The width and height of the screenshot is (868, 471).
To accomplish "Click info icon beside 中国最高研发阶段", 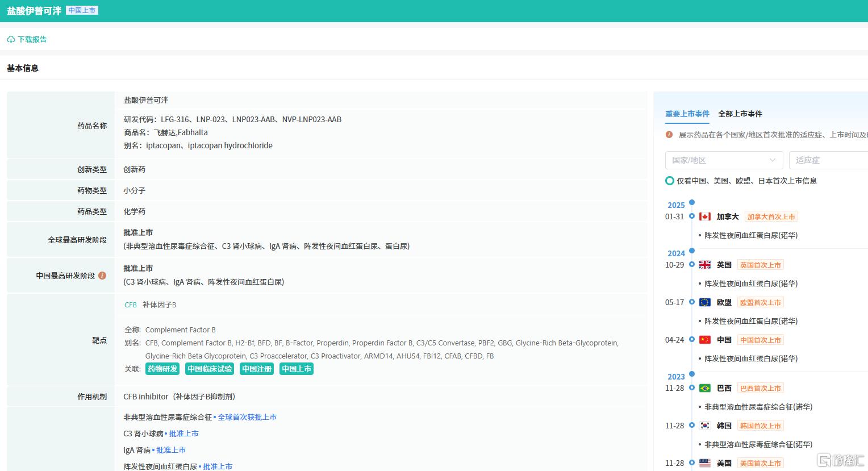I will (102, 276).
